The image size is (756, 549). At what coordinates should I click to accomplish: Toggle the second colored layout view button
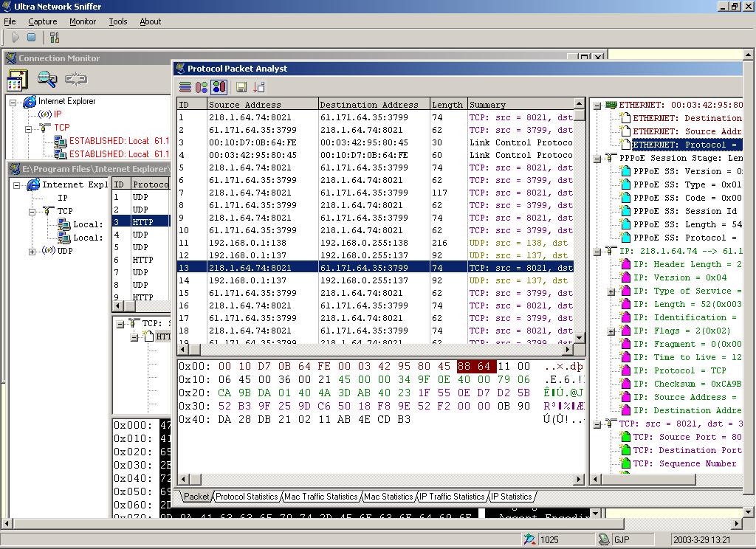(202, 87)
